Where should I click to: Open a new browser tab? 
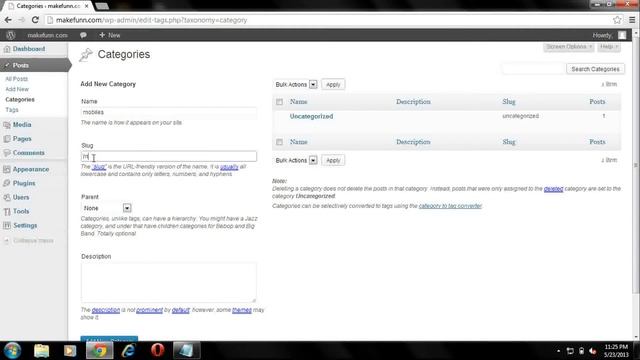(102, 6)
